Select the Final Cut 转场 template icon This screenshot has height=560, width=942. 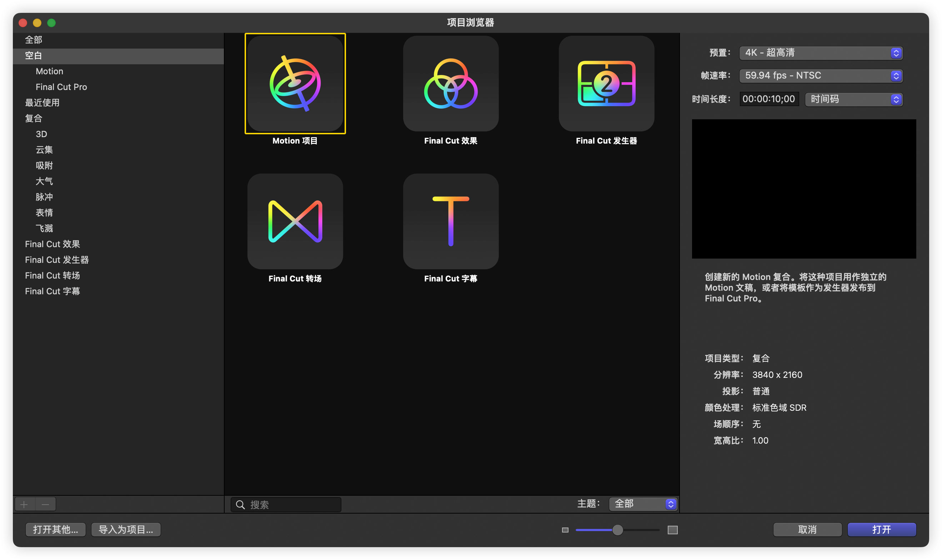coord(295,221)
